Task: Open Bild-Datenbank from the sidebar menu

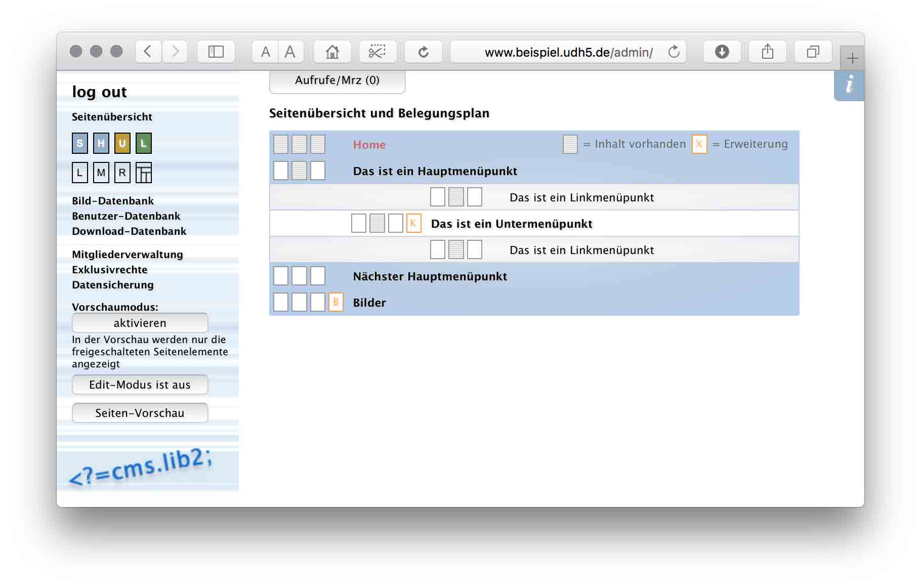Action: pos(113,201)
